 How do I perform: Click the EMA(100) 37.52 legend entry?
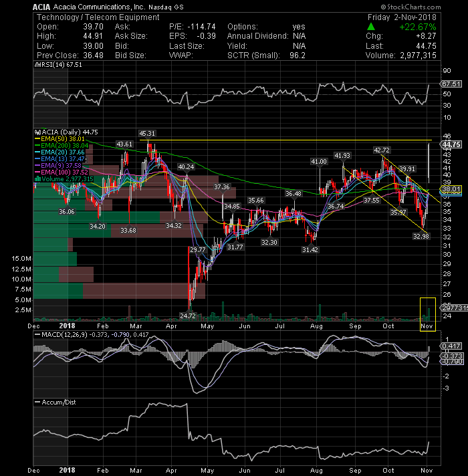click(62, 172)
